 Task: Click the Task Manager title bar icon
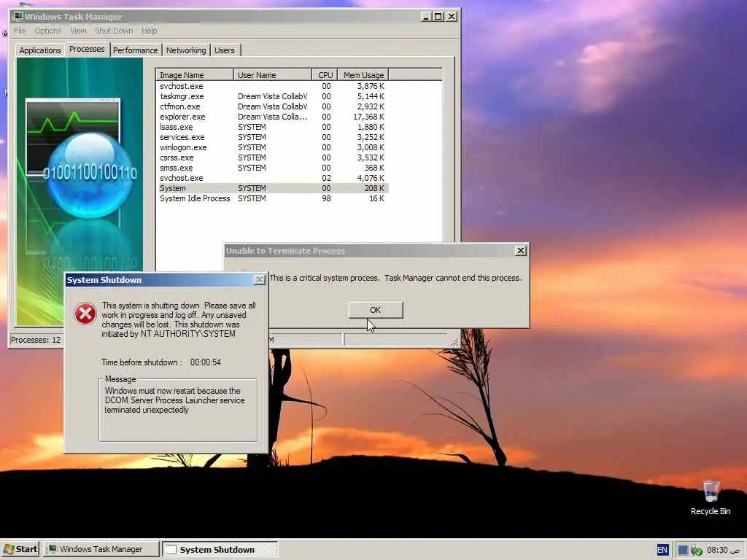pyautogui.click(x=18, y=16)
